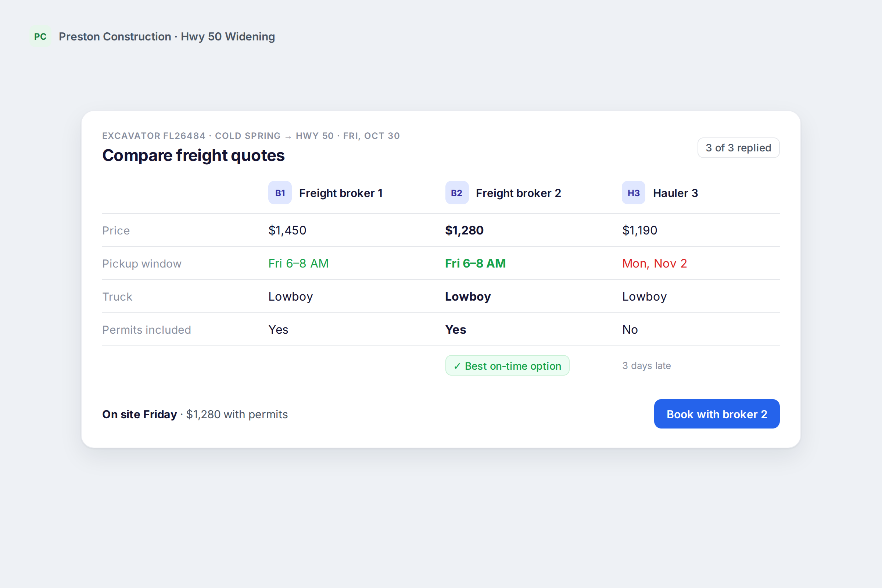
Task: Click the 'Compare freight quotes' heading
Action: coord(194,155)
